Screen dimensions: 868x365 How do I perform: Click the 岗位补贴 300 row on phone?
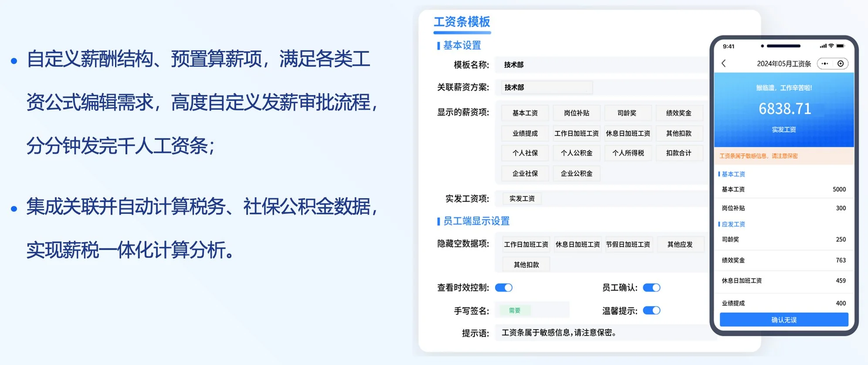[x=784, y=208]
